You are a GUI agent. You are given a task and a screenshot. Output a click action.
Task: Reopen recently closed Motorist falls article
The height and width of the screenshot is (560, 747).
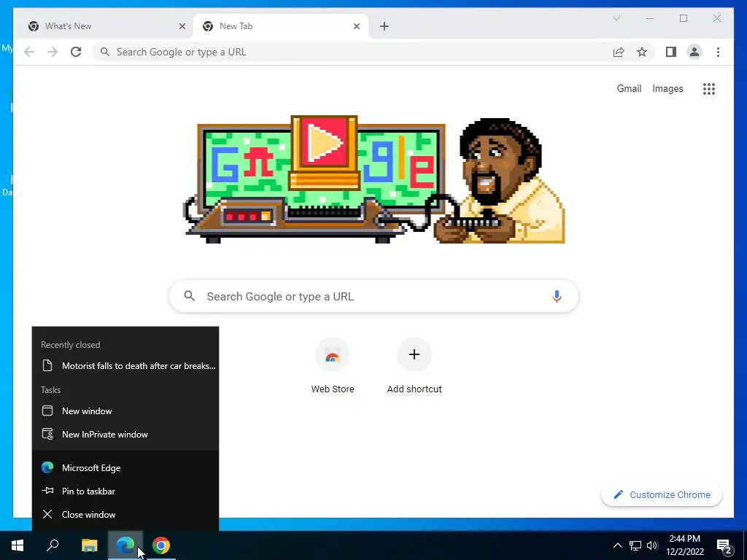(125, 366)
